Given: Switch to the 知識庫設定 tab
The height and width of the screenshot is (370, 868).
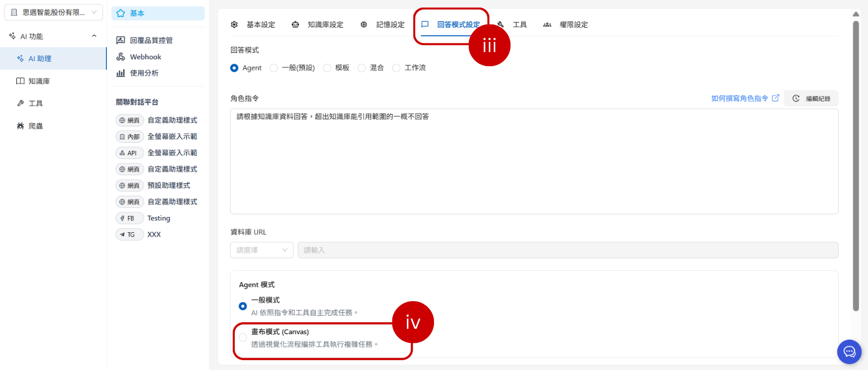Looking at the screenshot, I should 318,25.
